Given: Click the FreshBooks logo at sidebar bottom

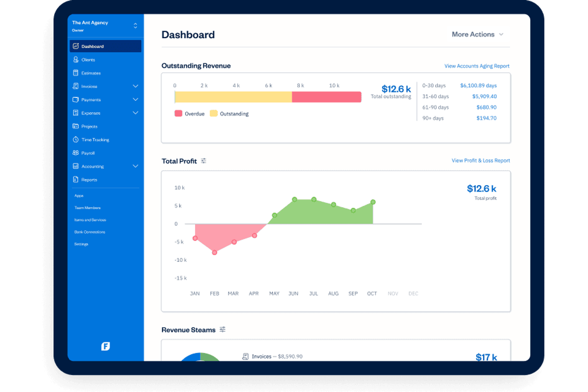Looking at the screenshot, I should [105, 346].
